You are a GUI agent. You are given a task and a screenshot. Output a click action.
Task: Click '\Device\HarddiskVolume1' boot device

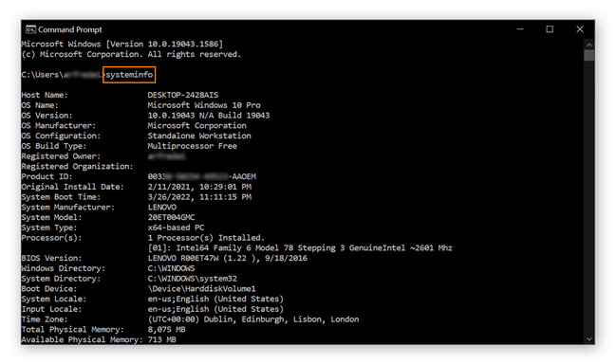(201, 289)
